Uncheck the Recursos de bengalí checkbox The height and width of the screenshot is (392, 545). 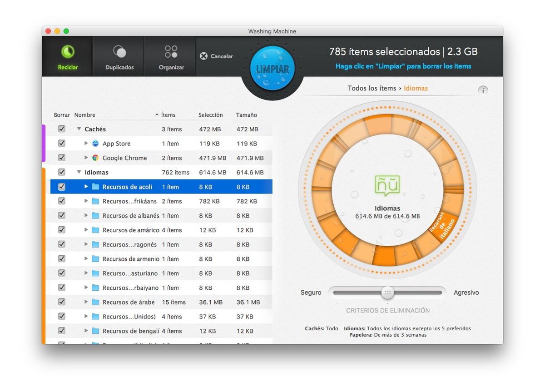point(61,331)
